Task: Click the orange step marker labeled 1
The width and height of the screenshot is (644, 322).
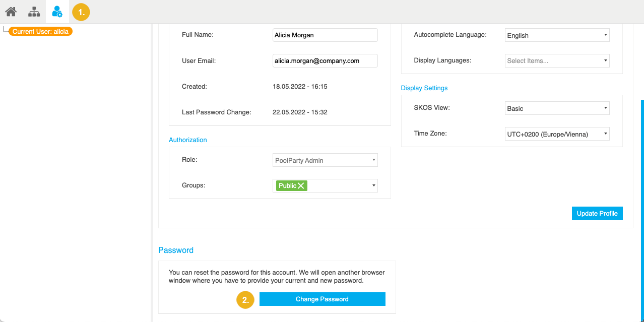Action: pos(81,12)
